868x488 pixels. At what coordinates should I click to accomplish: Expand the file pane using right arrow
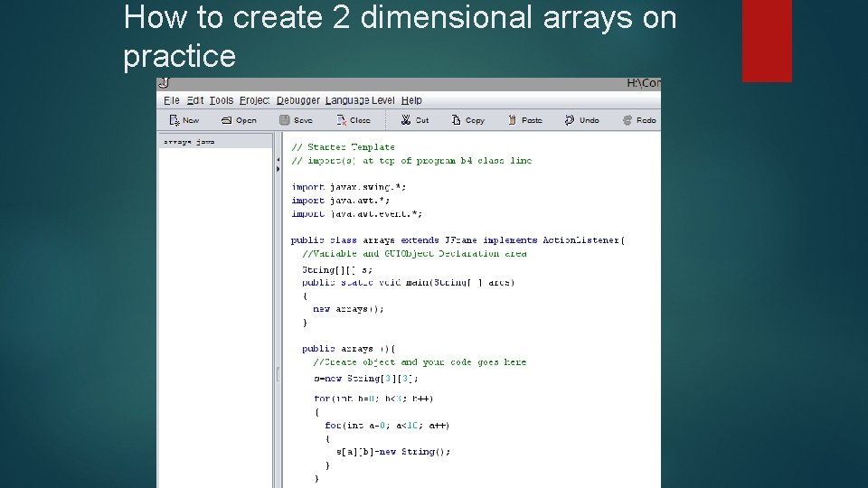[278, 169]
